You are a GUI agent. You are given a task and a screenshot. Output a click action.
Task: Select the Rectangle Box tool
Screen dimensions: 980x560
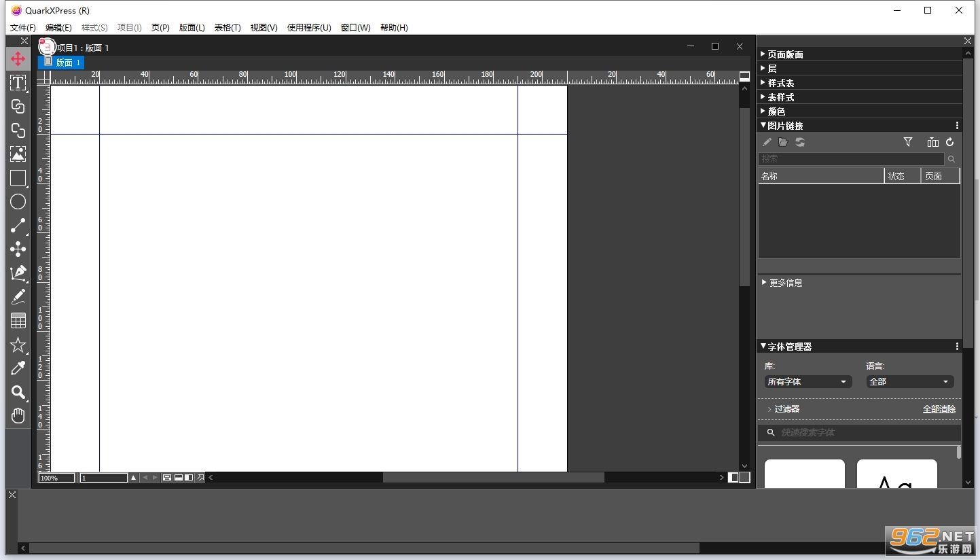pos(18,178)
